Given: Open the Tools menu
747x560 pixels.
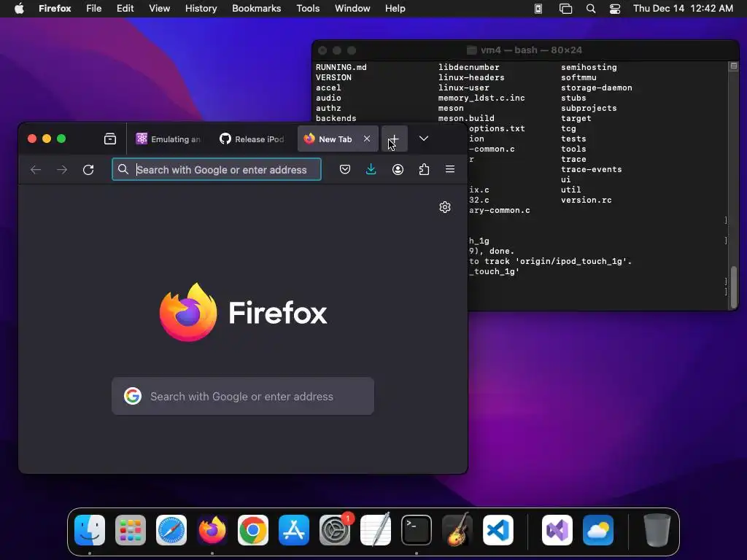Looking at the screenshot, I should [308, 9].
